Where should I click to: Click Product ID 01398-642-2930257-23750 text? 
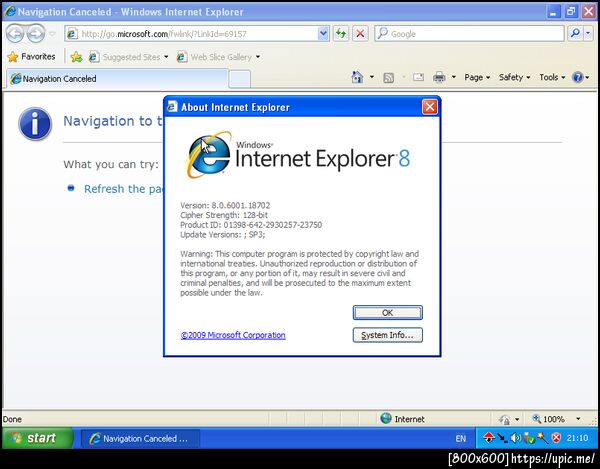(x=251, y=225)
